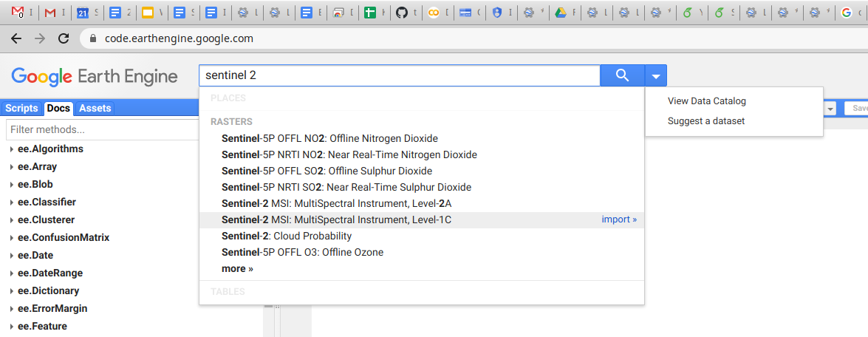Expand the ee.Algorithms tree node

pos(12,149)
